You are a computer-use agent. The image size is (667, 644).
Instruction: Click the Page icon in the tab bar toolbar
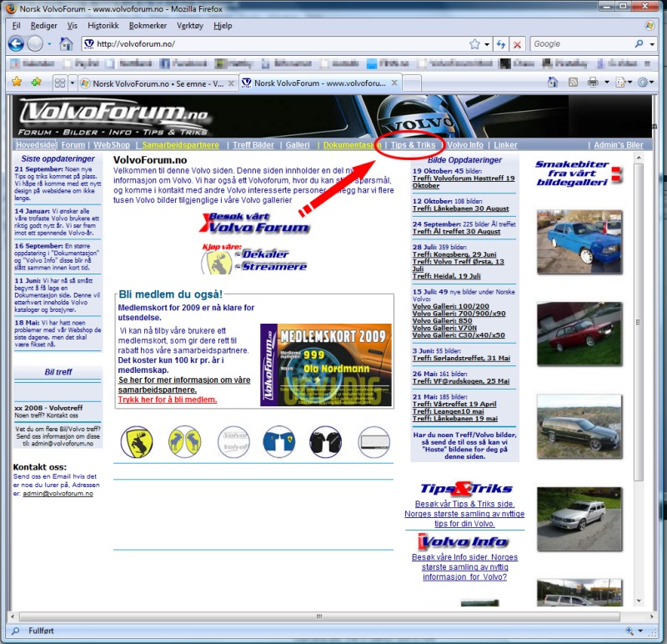pyautogui.click(x=620, y=82)
